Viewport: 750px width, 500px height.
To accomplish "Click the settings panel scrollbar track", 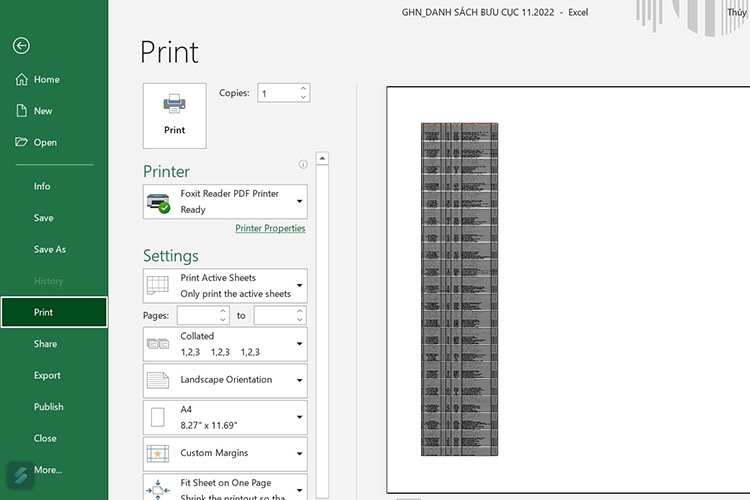I will tap(322, 331).
